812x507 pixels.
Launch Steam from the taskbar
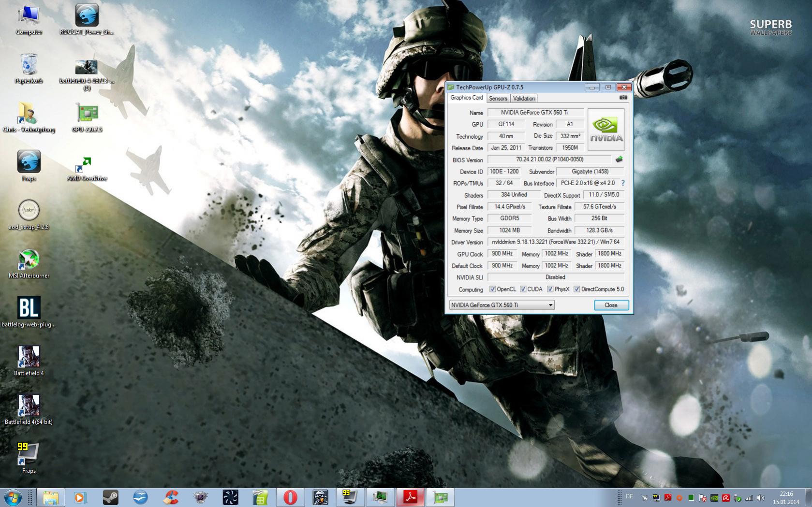110,497
